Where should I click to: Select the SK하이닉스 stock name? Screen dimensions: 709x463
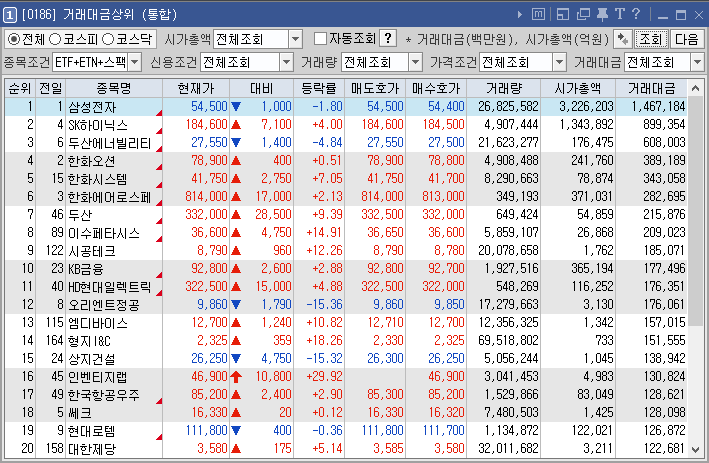click(x=98, y=125)
